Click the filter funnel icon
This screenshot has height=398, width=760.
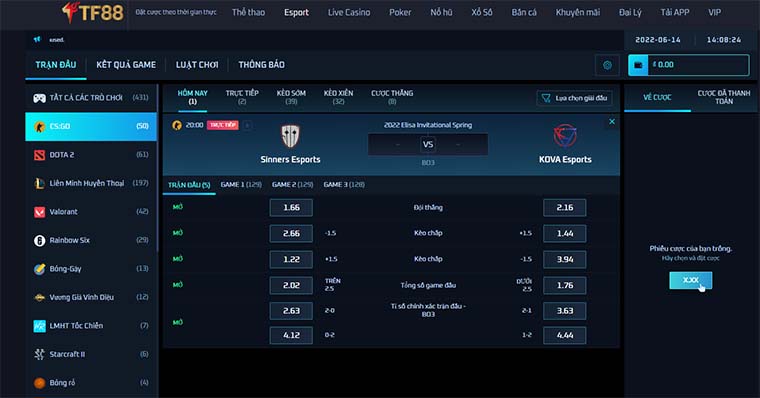[546, 98]
